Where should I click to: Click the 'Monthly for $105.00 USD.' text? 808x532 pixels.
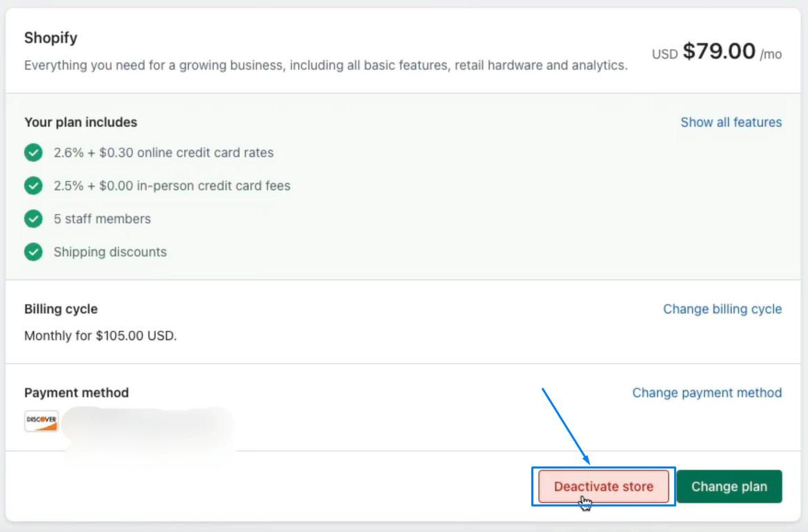tap(101, 335)
